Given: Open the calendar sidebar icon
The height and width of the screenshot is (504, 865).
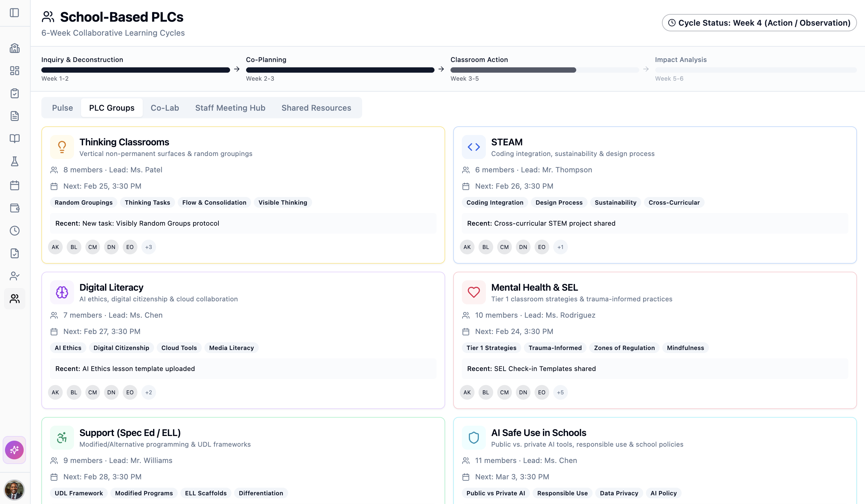Looking at the screenshot, I should [x=14, y=185].
